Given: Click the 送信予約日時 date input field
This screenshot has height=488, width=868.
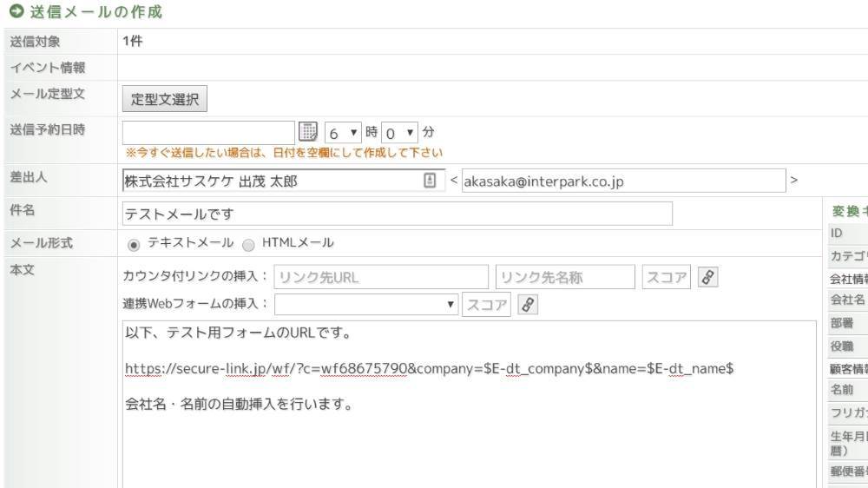Looking at the screenshot, I should click(208, 132).
